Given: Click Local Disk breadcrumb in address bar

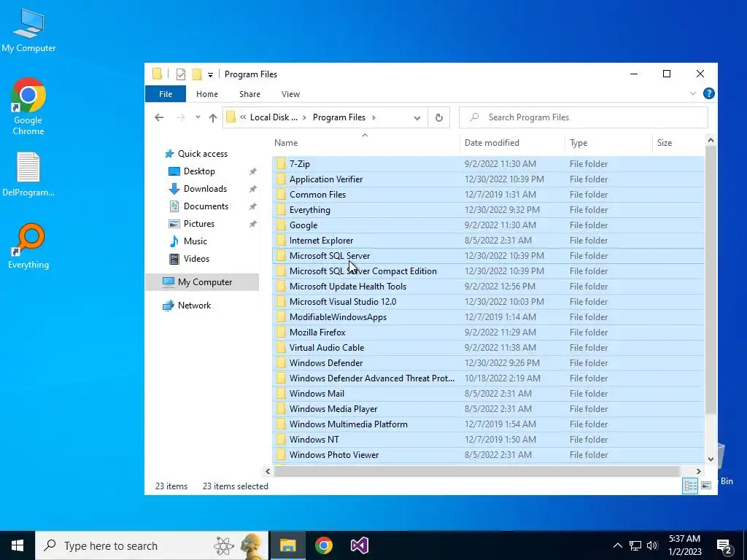Looking at the screenshot, I should coord(274,117).
